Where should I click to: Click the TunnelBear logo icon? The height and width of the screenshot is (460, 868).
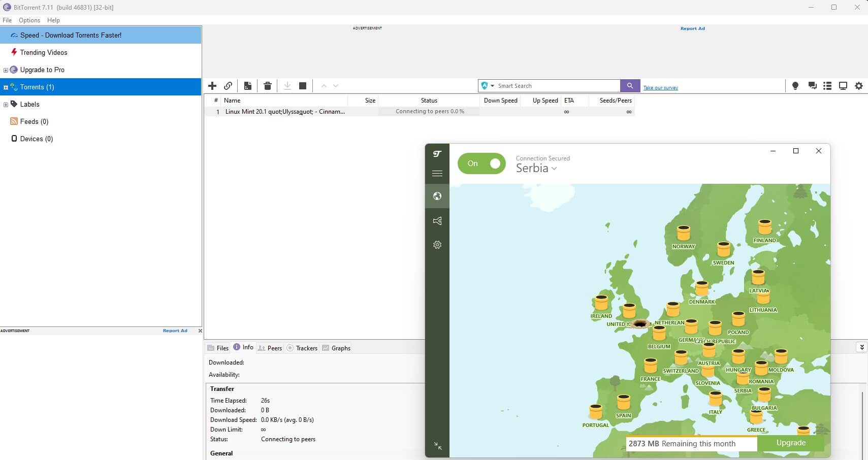click(x=437, y=154)
